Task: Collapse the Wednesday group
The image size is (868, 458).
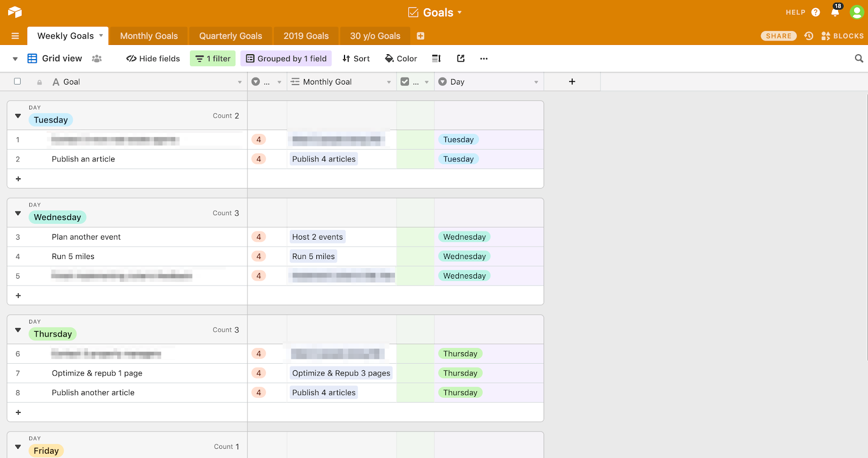Action: [x=18, y=213]
